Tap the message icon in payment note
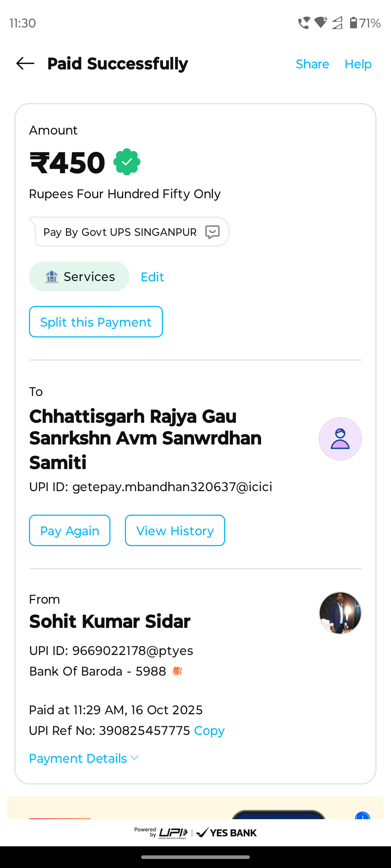This screenshot has width=391, height=868. (x=213, y=232)
